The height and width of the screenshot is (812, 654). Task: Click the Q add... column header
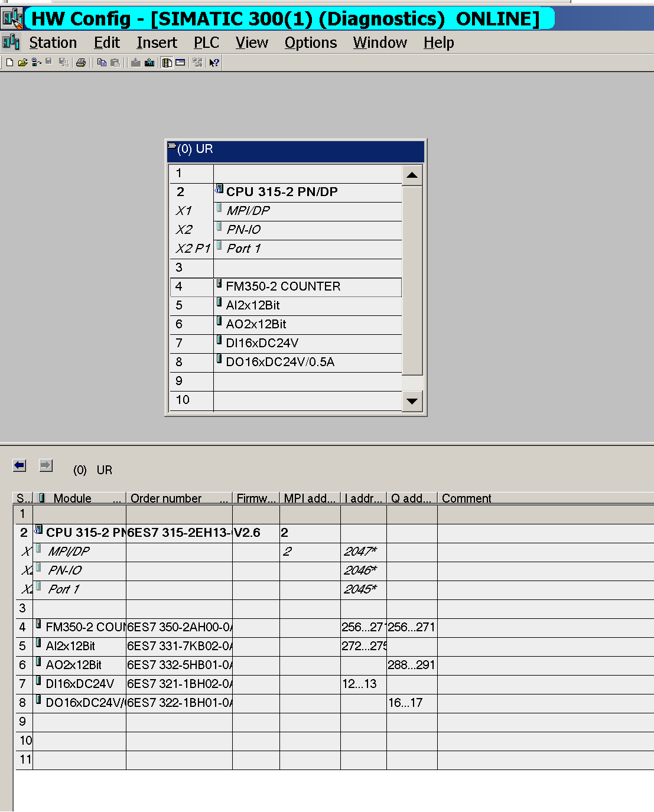click(412, 498)
